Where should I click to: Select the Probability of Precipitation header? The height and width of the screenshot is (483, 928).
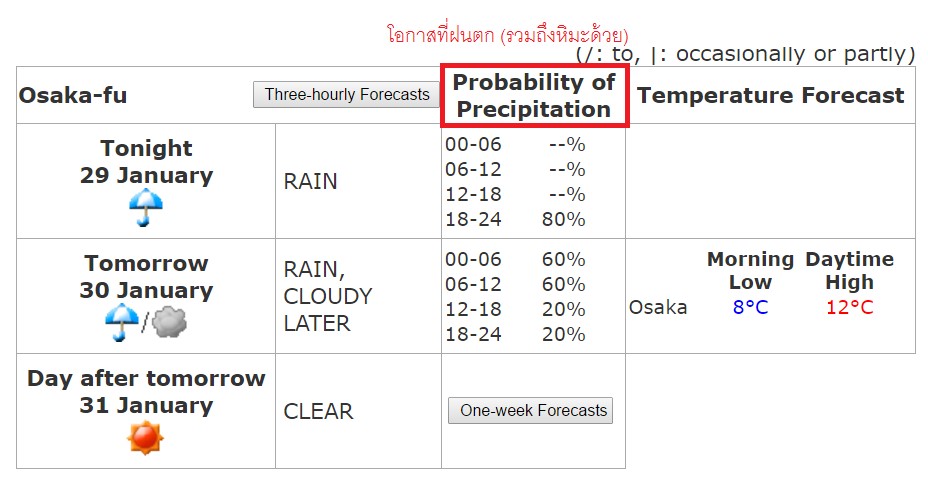(534, 95)
